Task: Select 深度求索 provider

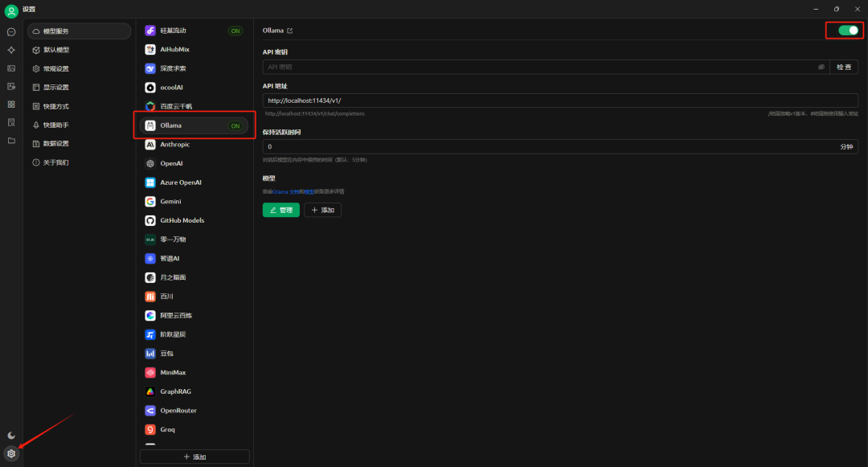Action: [x=194, y=68]
